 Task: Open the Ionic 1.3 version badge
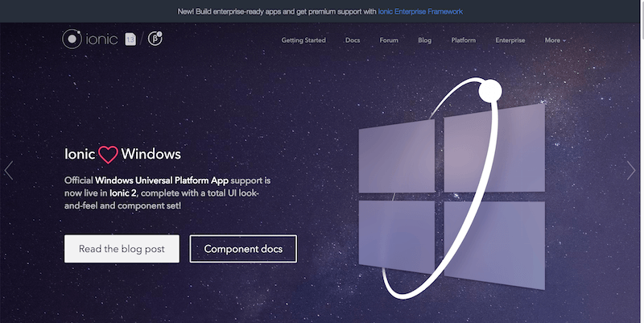130,39
